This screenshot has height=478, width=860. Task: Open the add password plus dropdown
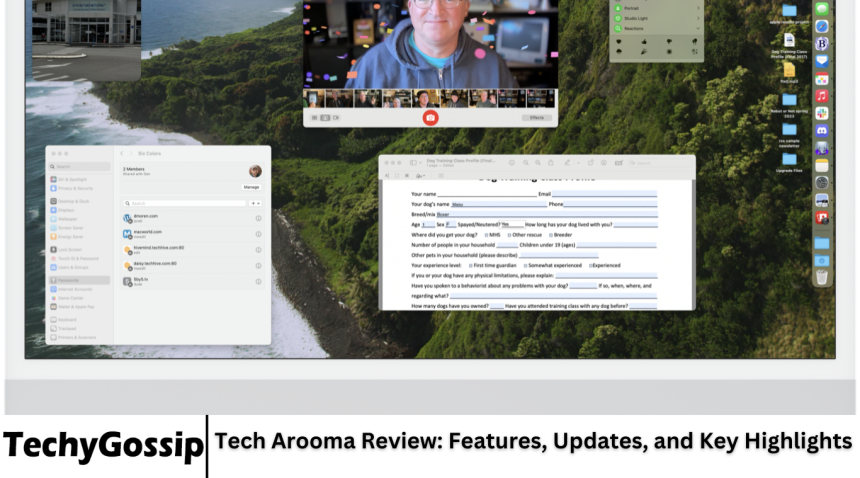coord(255,203)
